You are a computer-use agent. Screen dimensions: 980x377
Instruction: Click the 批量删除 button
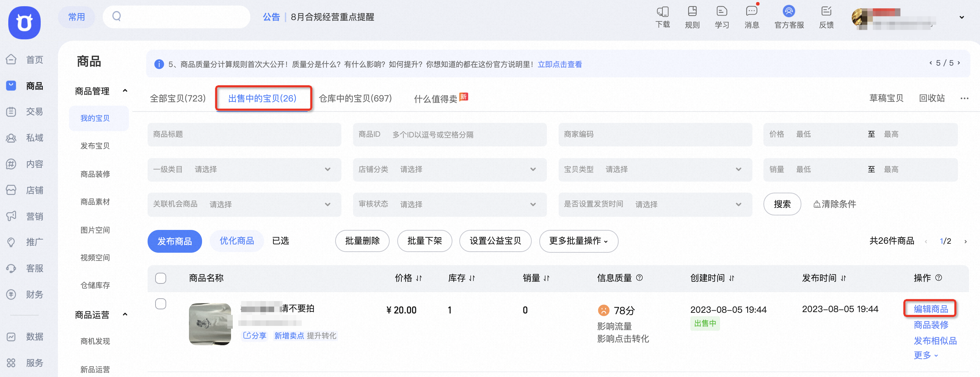tap(362, 241)
